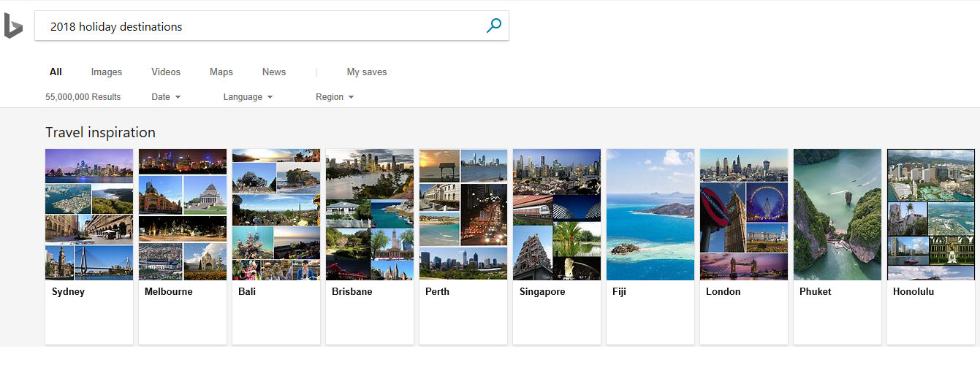The image size is (980, 365).
Task: Open My saves
Action: (367, 72)
